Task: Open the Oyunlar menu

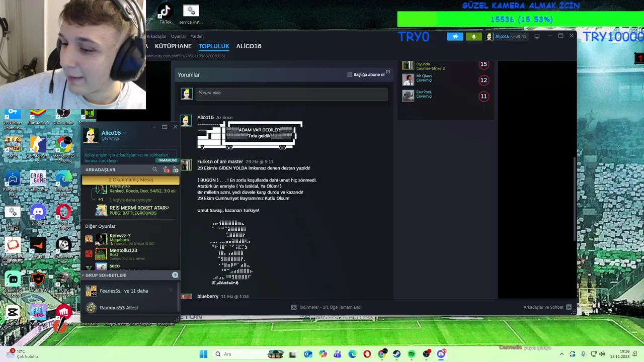Action: click(x=179, y=37)
